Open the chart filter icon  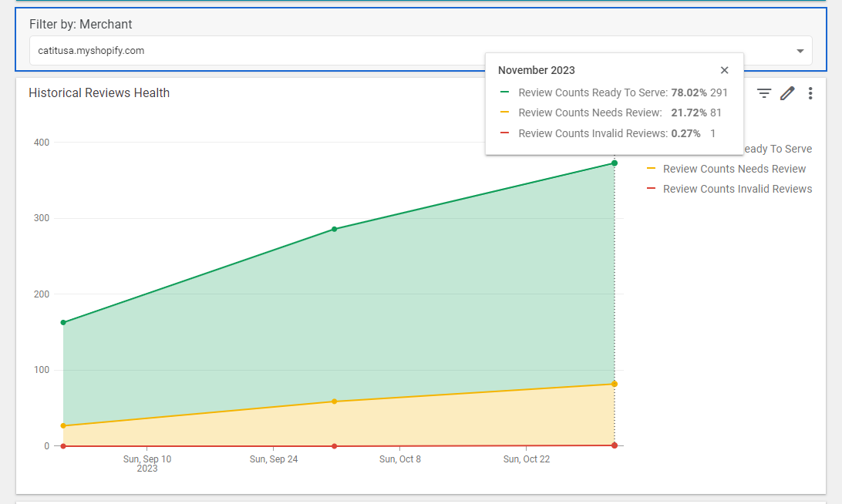coord(763,93)
